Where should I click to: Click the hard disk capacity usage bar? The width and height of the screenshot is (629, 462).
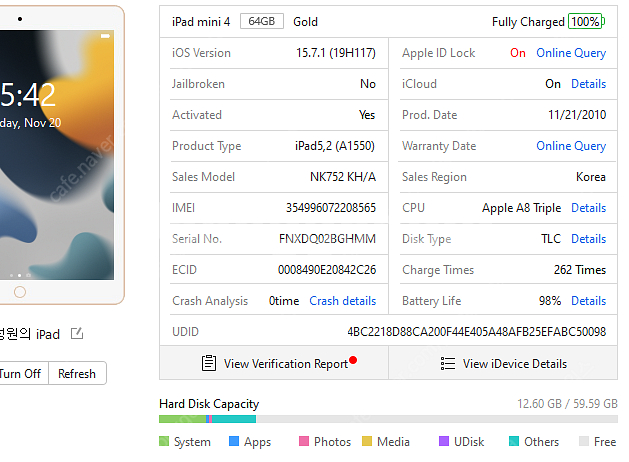point(388,419)
